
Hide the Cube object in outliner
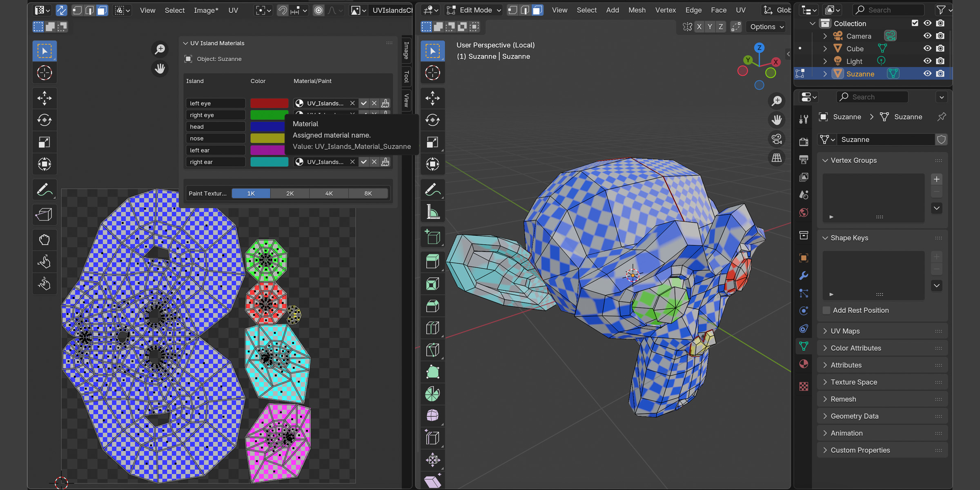coord(927,49)
